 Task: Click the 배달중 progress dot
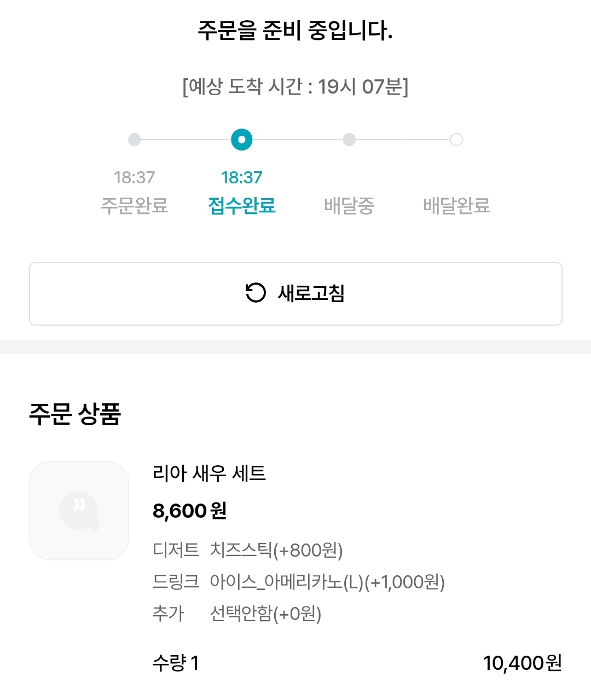349,140
